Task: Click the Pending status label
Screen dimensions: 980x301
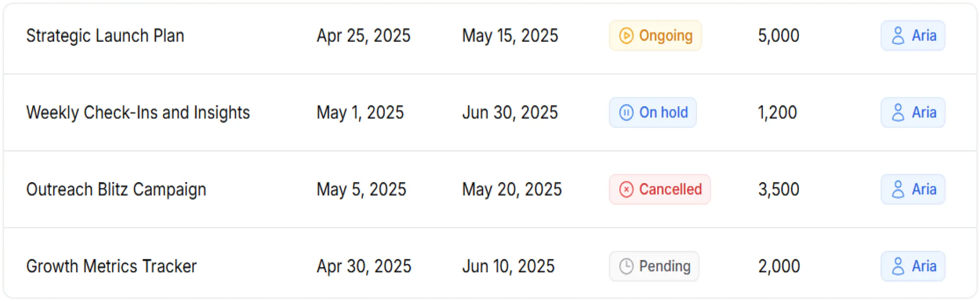Action: 665,266
